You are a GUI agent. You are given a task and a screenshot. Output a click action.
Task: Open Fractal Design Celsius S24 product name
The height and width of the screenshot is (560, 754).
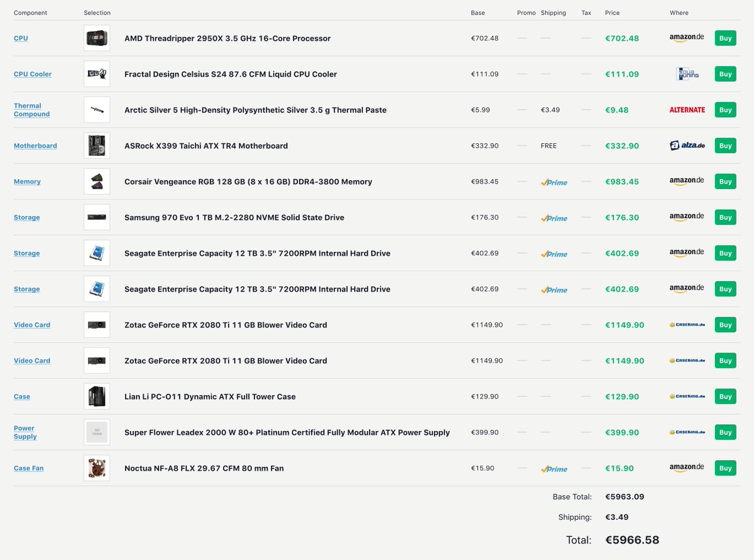[x=231, y=74]
